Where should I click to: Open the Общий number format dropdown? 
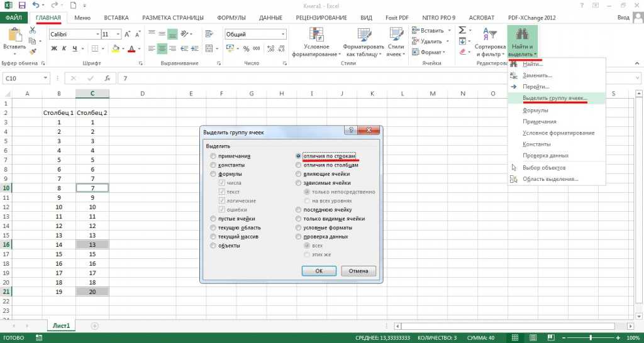tap(283, 35)
